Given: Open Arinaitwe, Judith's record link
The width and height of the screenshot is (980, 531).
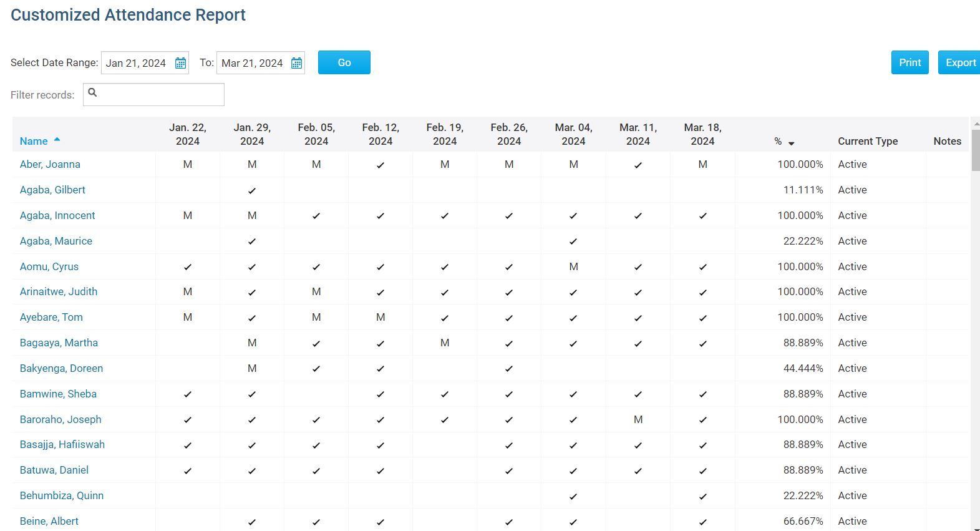Looking at the screenshot, I should [59, 291].
